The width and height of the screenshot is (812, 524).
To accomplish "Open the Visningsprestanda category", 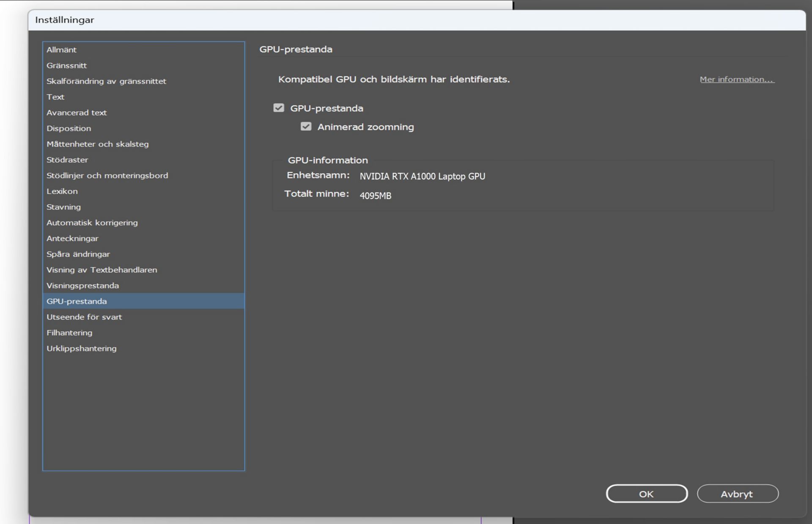I will point(82,285).
